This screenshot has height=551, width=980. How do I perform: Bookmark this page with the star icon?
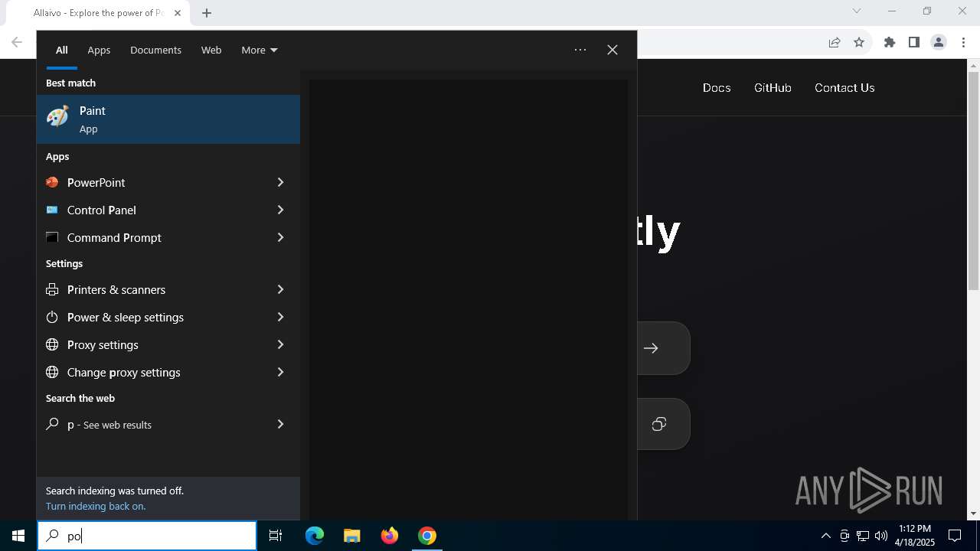click(x=859, y=42)
